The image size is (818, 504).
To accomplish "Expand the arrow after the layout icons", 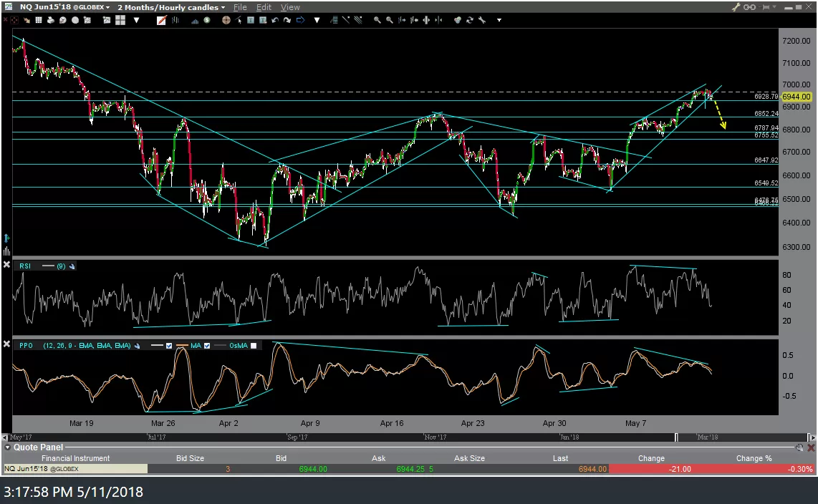I will pos(136,20).
